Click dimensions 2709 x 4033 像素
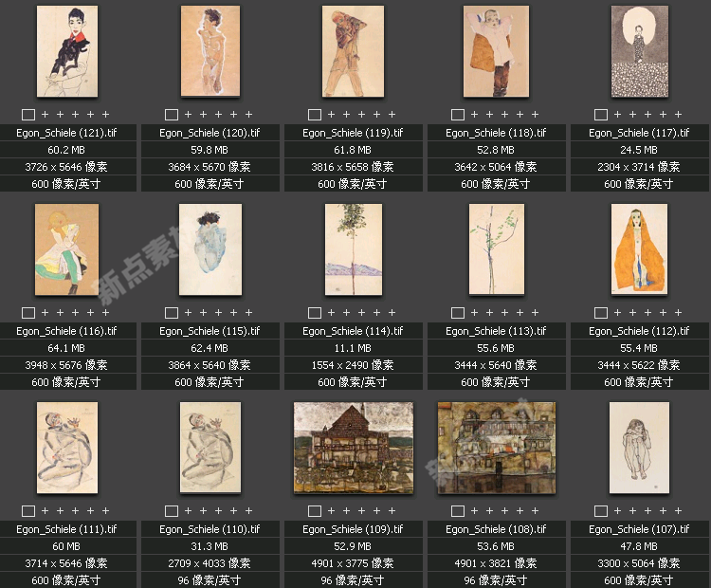711x588 pixels. (210, 563)
